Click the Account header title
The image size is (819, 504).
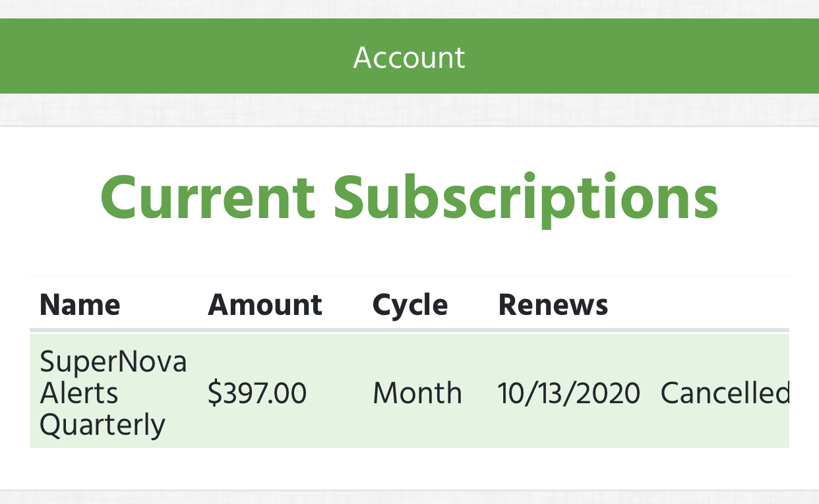point(409,57)
